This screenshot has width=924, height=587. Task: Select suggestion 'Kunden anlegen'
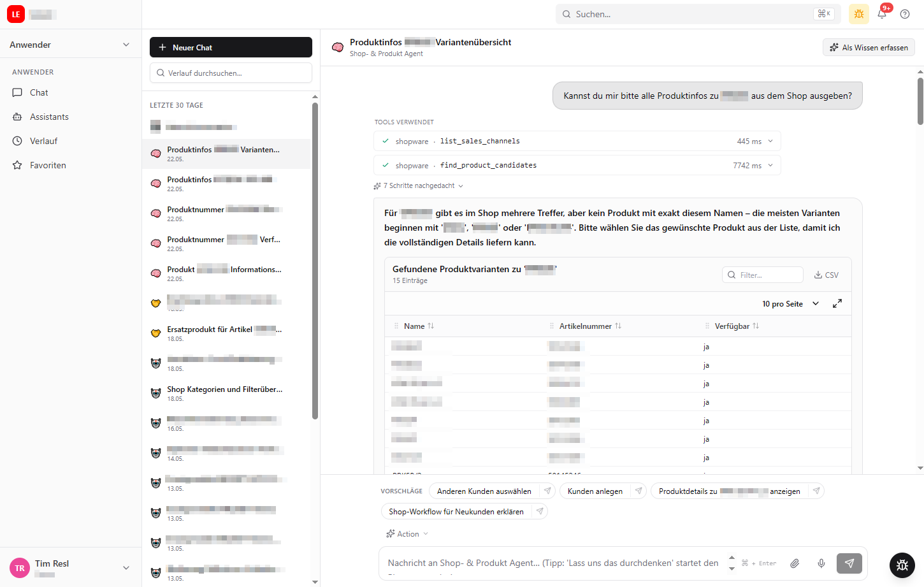point(595,491)
